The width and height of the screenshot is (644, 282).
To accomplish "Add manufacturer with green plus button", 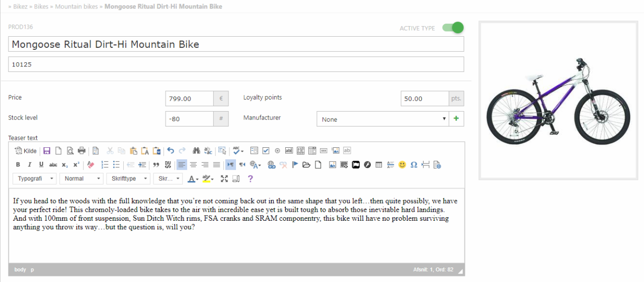I will click(456, 119).
